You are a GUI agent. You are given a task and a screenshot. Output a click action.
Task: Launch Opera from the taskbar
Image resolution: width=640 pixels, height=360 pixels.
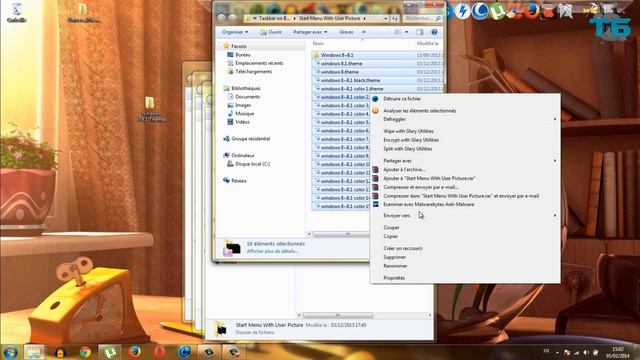point(159,351)
